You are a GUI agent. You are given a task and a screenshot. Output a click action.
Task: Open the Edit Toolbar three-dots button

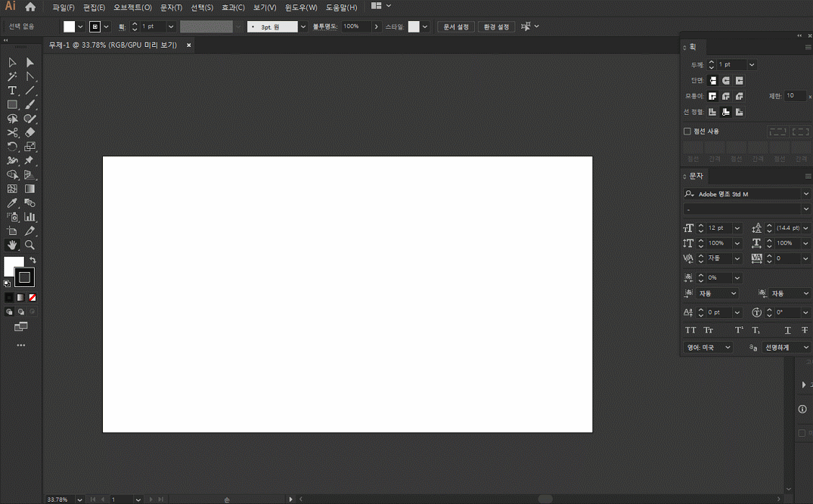[x=20, y=345]
